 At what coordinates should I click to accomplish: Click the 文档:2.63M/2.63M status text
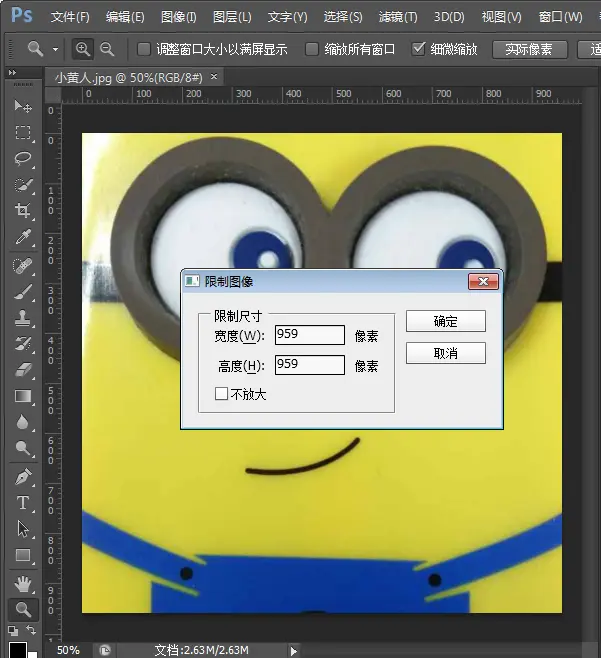click(201, 650)
